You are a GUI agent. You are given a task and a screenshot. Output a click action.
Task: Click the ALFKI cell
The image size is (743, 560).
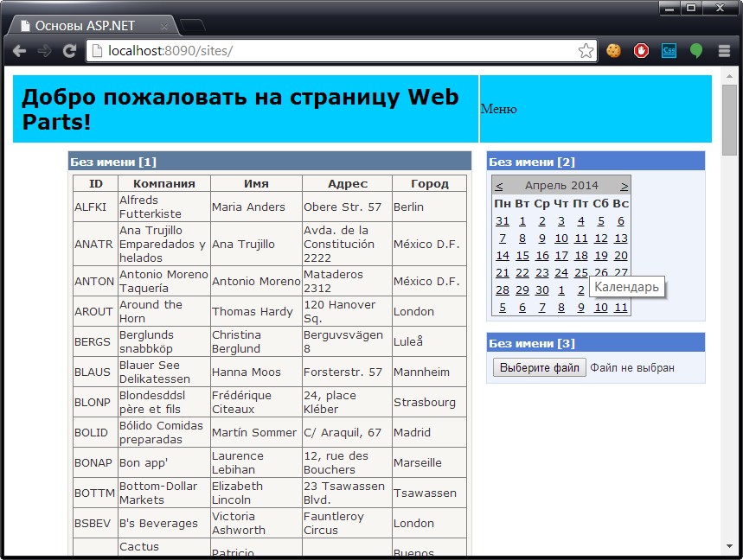[x=96, y=207]
